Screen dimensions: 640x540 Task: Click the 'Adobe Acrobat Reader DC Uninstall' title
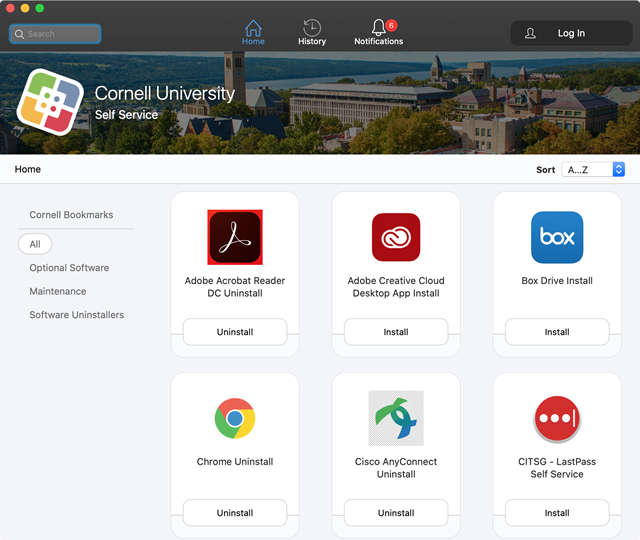(x=235, y=287)
